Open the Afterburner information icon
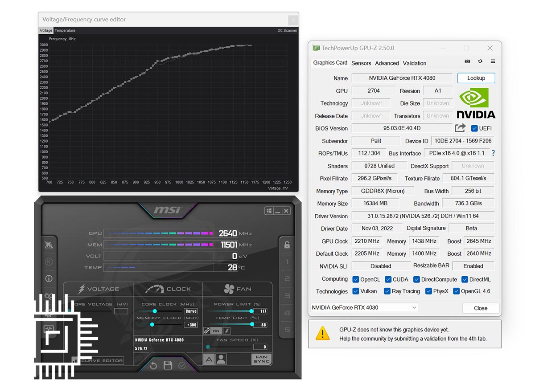 49,278
